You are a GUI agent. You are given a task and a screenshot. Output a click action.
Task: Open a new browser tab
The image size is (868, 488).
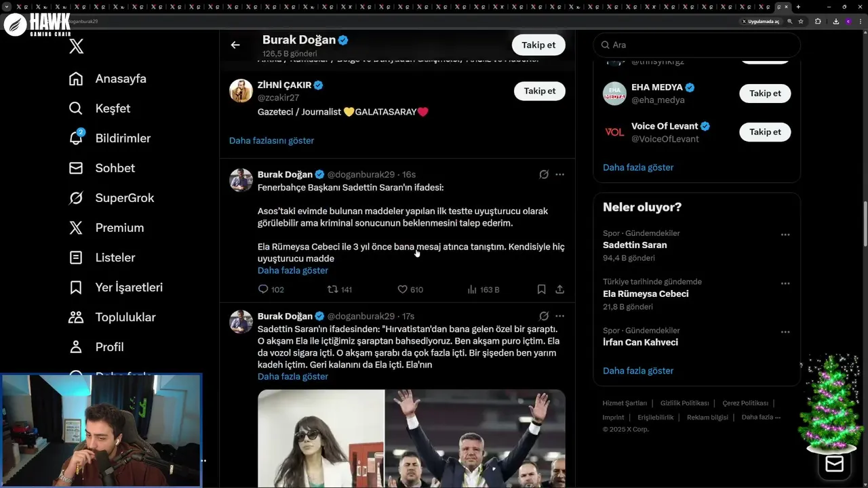click(798, 7)
